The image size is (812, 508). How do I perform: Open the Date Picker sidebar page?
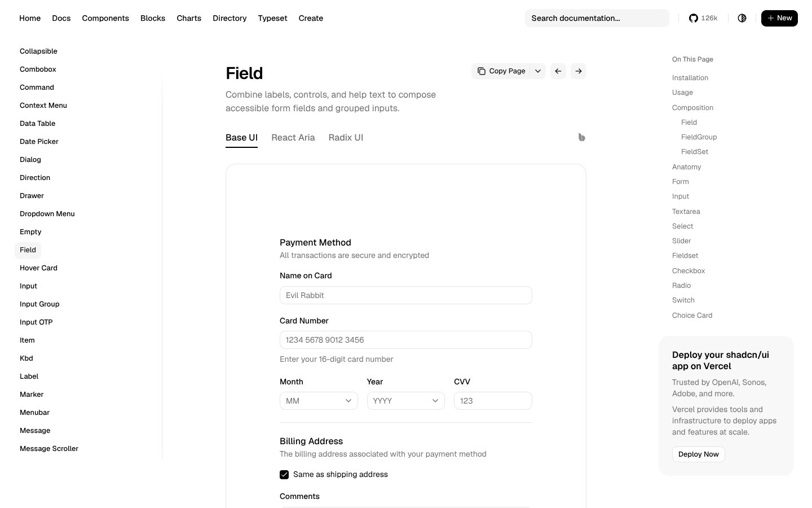tap(39, 142)
